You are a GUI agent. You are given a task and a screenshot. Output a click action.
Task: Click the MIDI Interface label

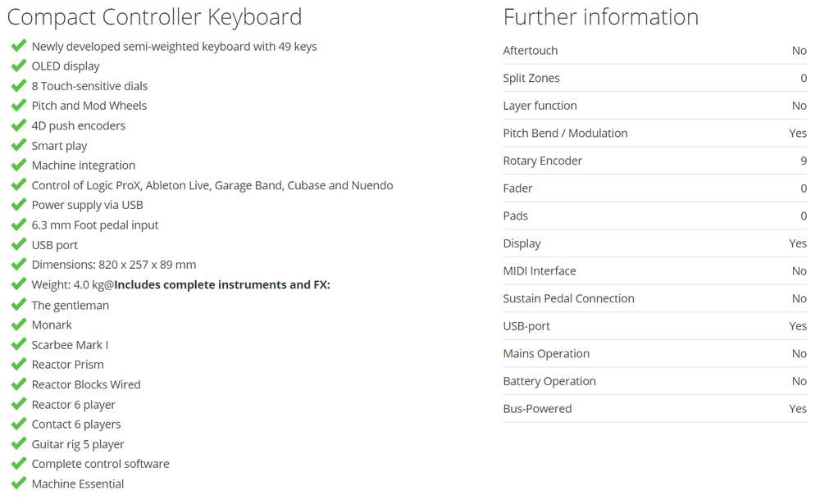coord(540,270)
